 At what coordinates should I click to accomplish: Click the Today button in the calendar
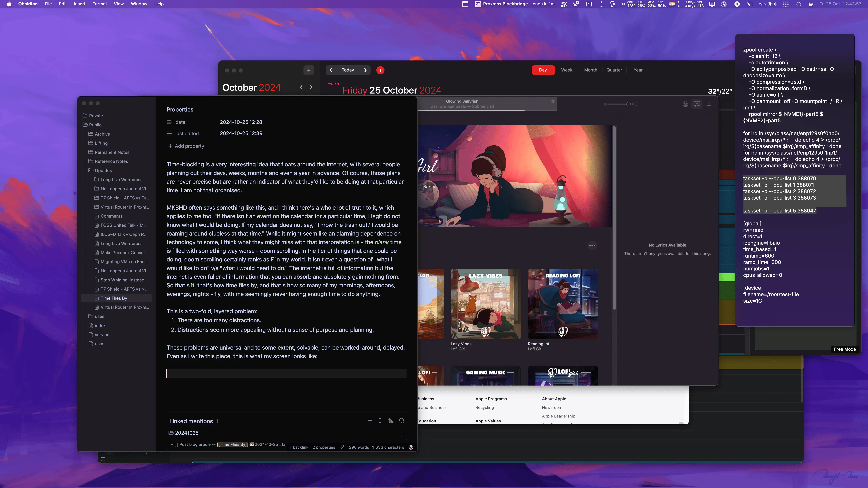(348, 70)
